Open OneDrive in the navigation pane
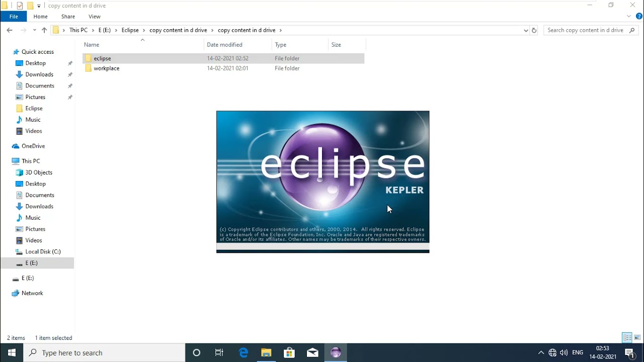The image size is (644, 362). point(33,146)
